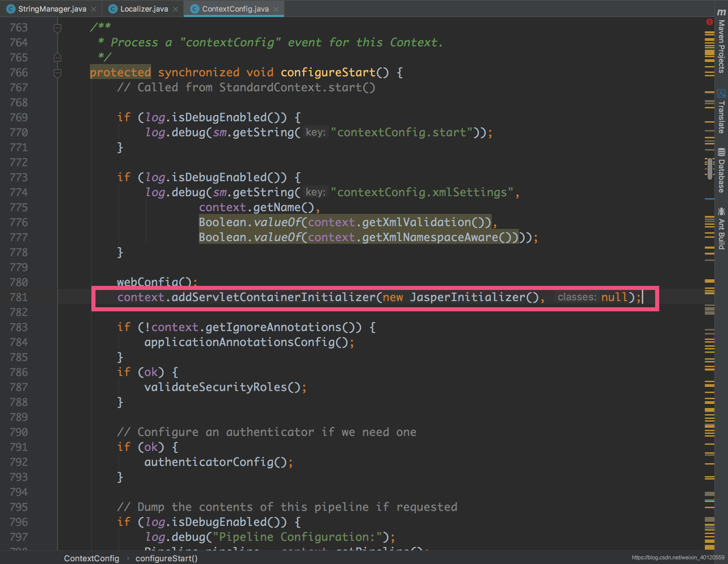
Task: Open the Database tool window
Action: pos(721,170)
